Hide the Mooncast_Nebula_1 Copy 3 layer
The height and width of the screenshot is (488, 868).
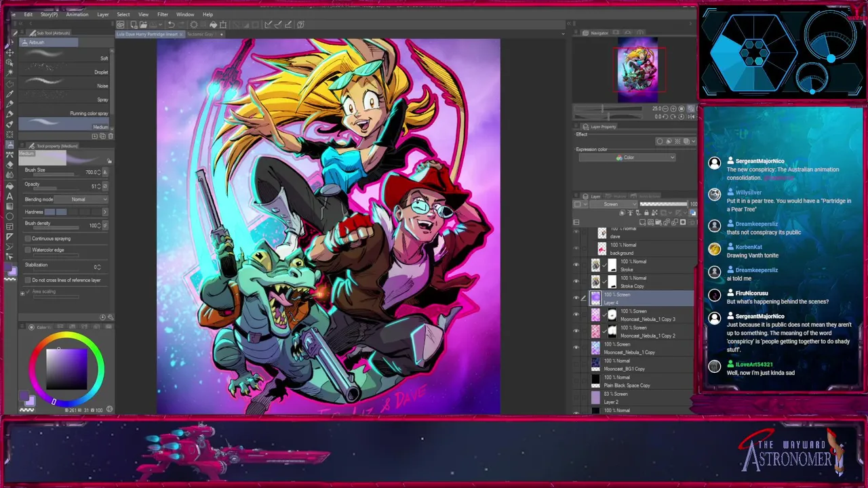[576, 314]
